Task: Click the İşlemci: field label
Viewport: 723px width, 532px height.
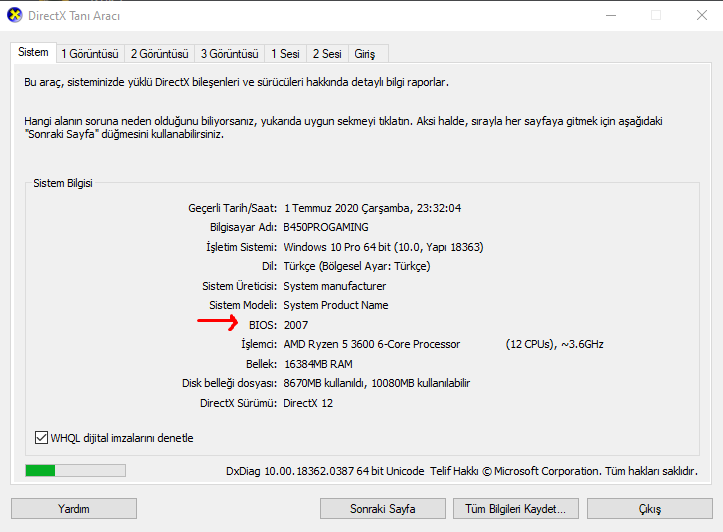Action: (259, 344)
